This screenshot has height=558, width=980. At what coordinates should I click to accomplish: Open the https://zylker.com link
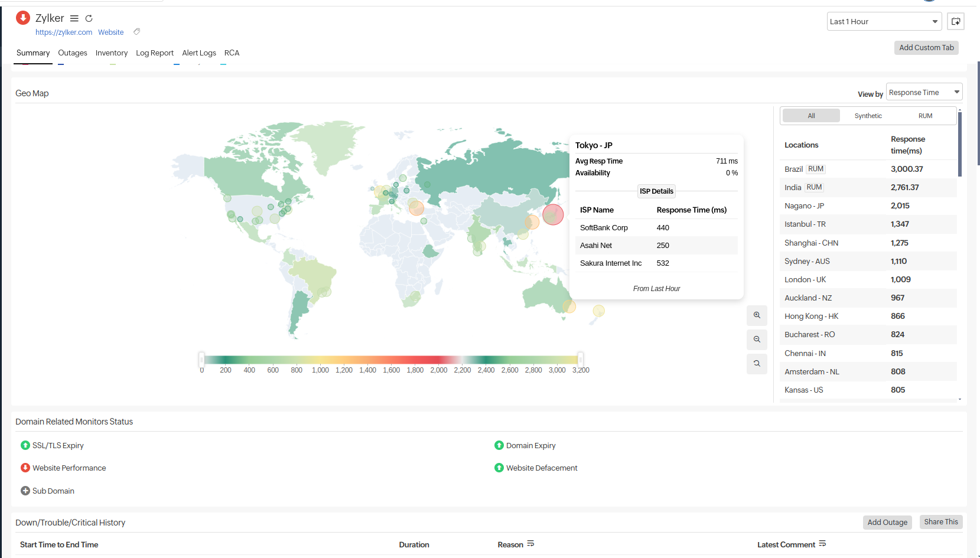point(64,32)
